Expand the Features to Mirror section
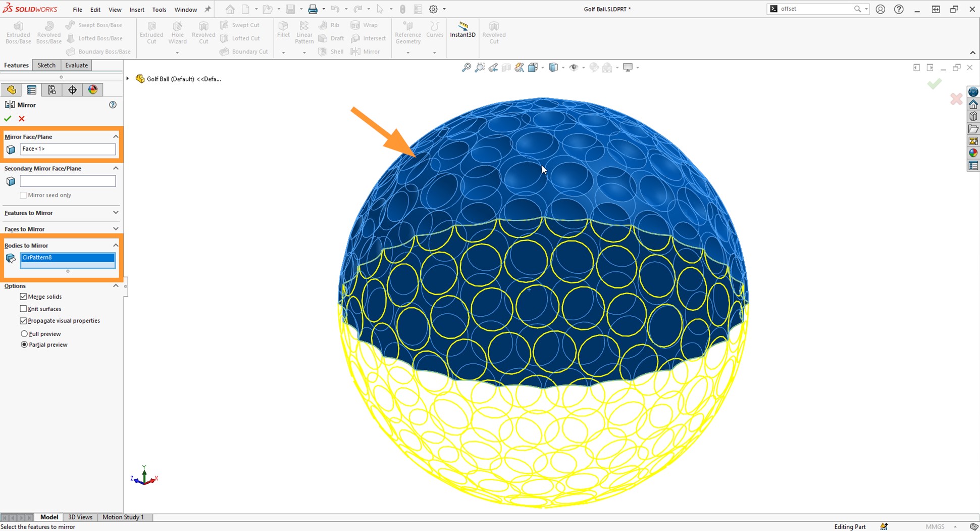 116,213
